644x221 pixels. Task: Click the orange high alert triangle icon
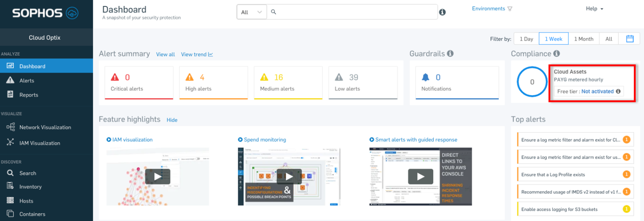click(x=190, y=77)
